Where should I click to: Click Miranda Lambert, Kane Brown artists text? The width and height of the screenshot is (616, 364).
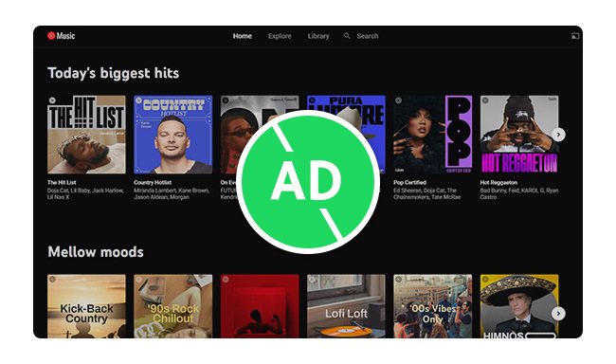pyautogui.click(x=172, y=193)
